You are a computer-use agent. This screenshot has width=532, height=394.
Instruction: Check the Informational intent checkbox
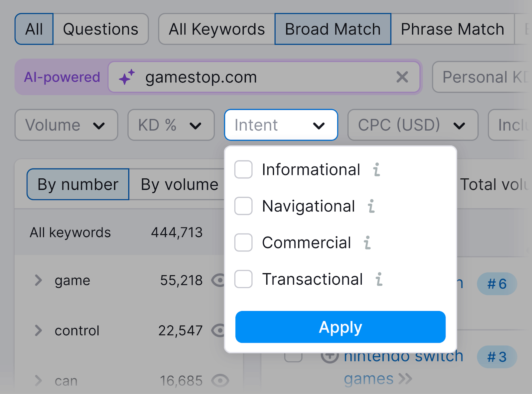[243, 170]
